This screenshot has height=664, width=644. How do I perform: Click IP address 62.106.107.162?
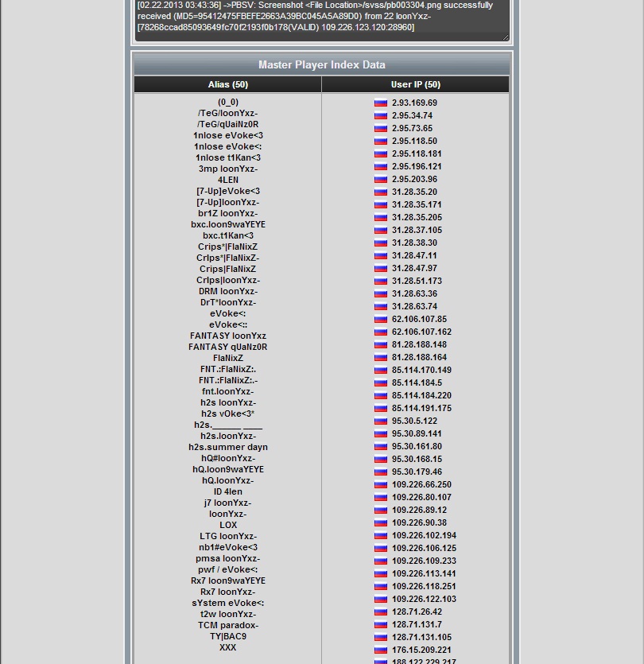coord(421,332)
